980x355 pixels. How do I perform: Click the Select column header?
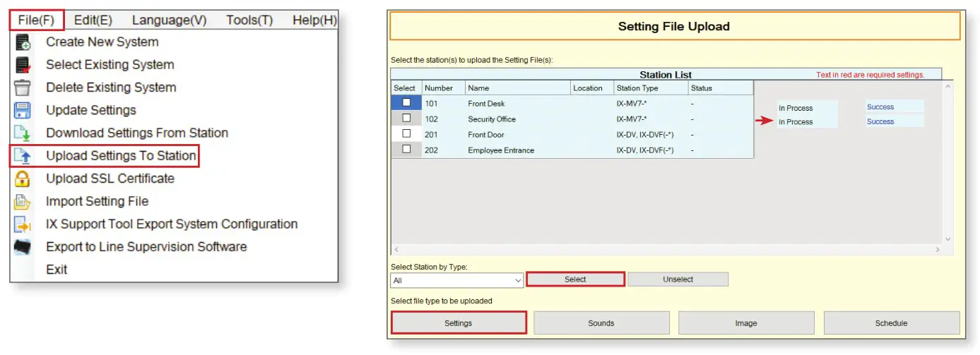click(406, 88)
